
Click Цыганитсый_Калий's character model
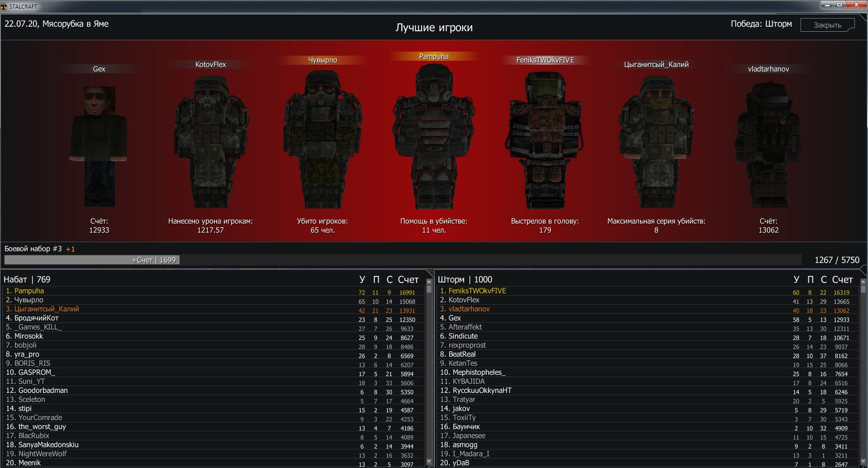click(x=656, y=140)
